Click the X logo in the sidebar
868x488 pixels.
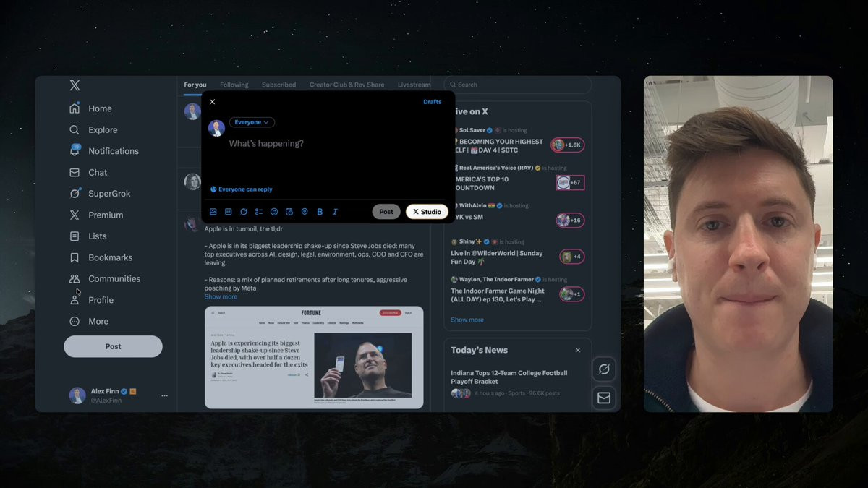pos(75,85)
